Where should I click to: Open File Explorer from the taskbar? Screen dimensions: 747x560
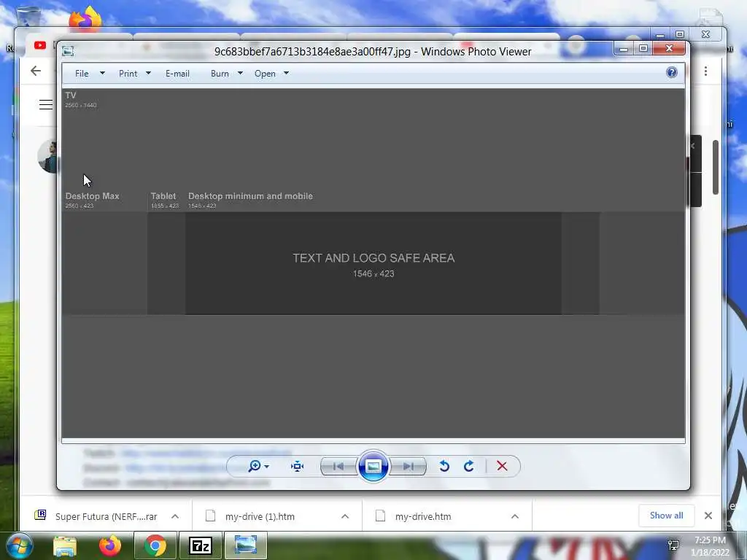pyautogui.click(x=65, y=545)
